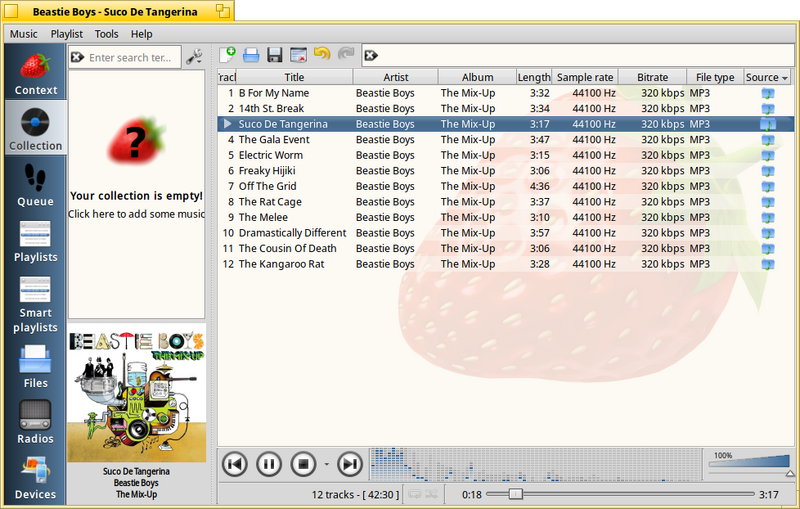The image size is (800, 509).
Task: Save the playlist with floppy disk icon
Action: [274, 55]
